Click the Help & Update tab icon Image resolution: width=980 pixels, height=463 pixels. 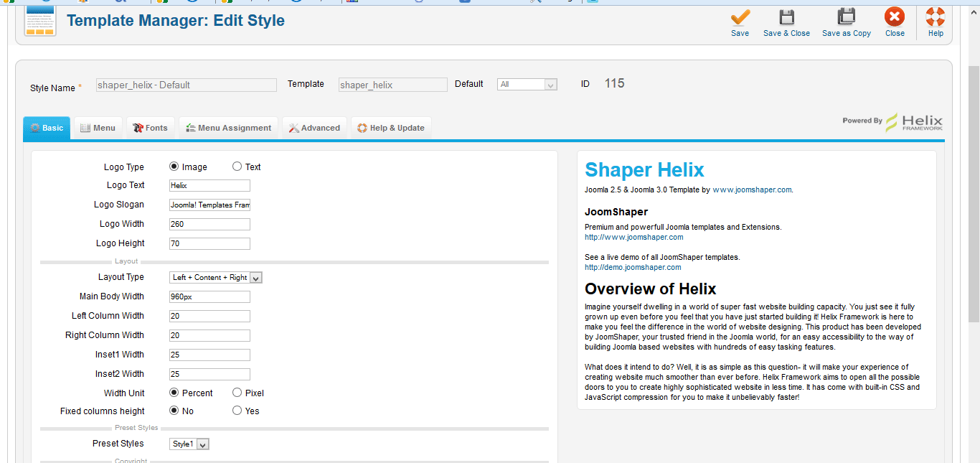pyautogui.click(x=362, y=128)
